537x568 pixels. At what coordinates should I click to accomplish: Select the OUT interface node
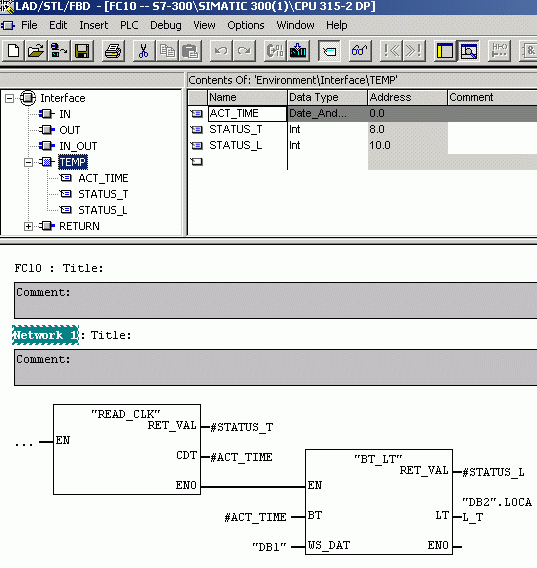(x=70, y=130)
